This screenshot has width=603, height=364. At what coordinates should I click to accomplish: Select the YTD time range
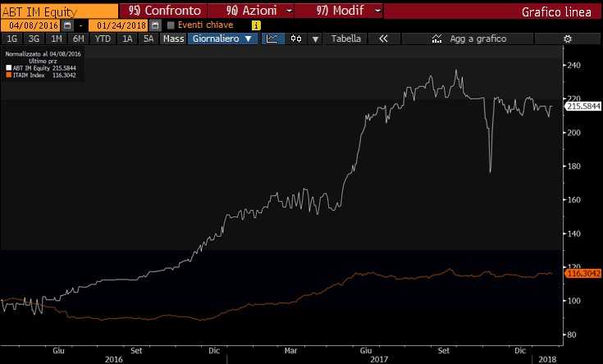coord(103,39)
